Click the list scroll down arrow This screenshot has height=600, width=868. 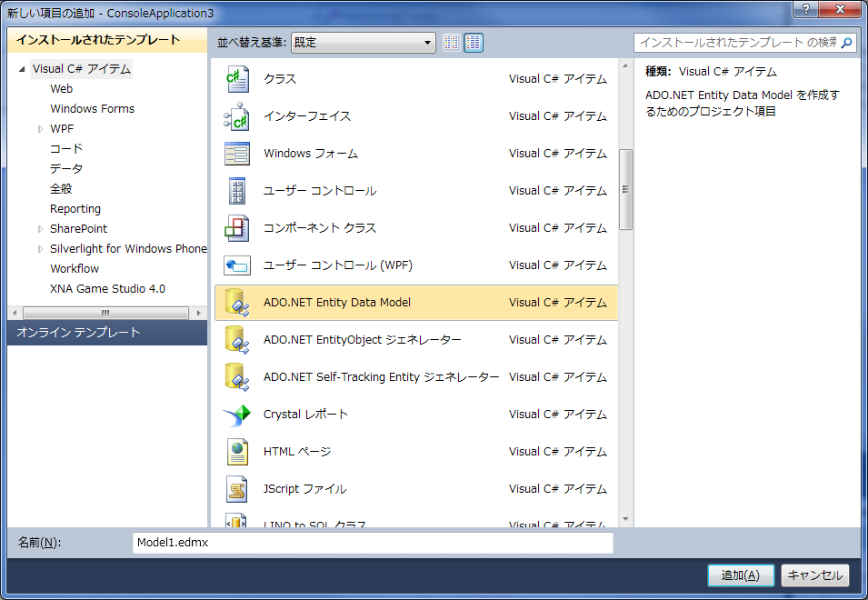(x=625, y=519)
